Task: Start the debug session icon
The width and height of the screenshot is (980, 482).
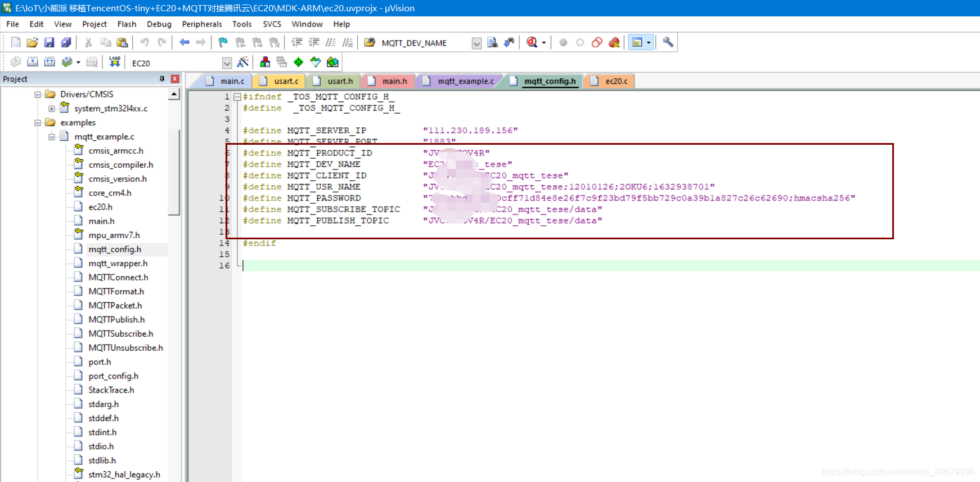Action: point(532,42)
